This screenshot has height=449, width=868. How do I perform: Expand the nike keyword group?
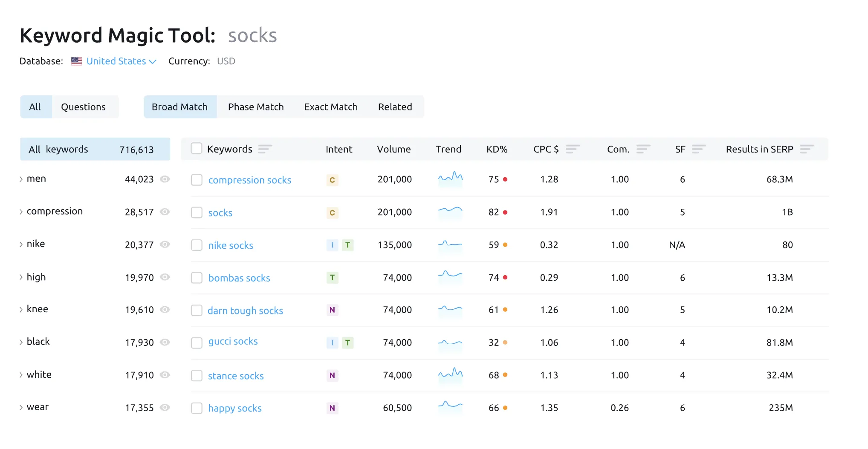[x=21, y=245]
